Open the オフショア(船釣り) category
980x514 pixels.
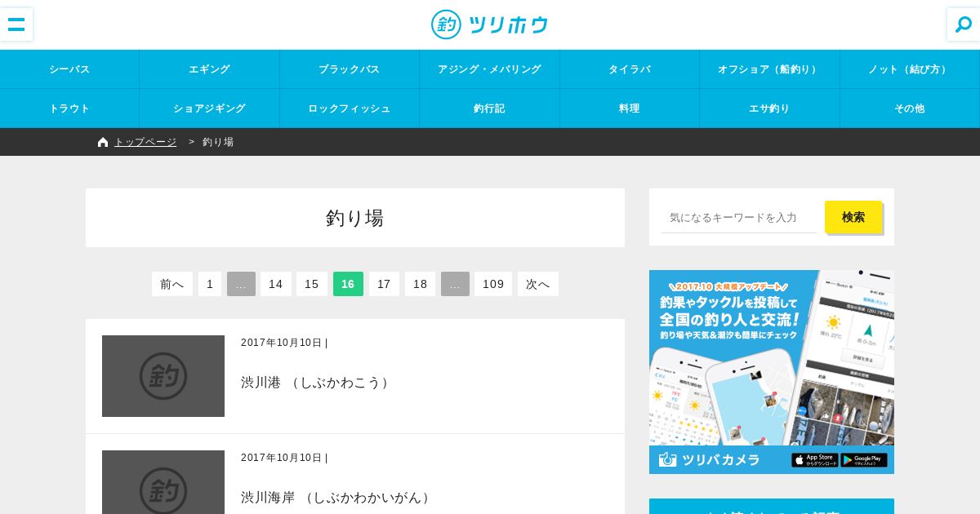pos(769,69)
